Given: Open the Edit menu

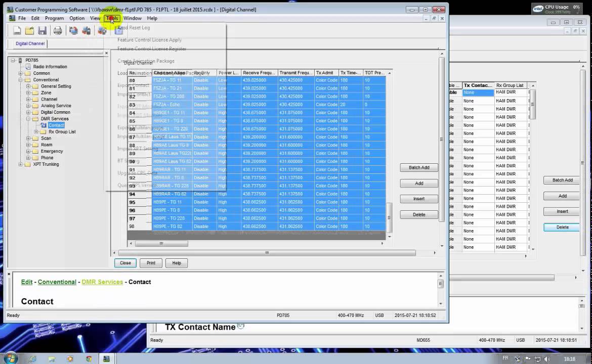Looking at the screenshot, I should [x=35, y=18].
